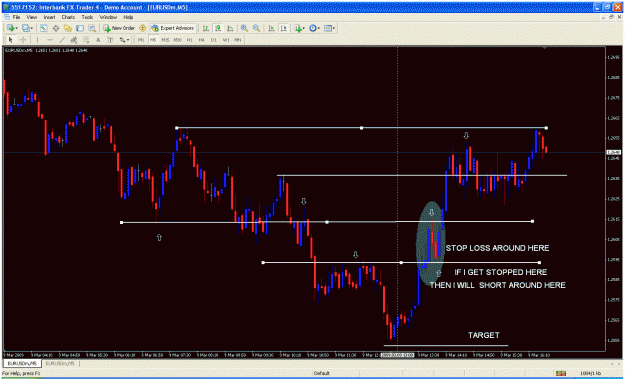Open the Tools menu

coord(87,18)
